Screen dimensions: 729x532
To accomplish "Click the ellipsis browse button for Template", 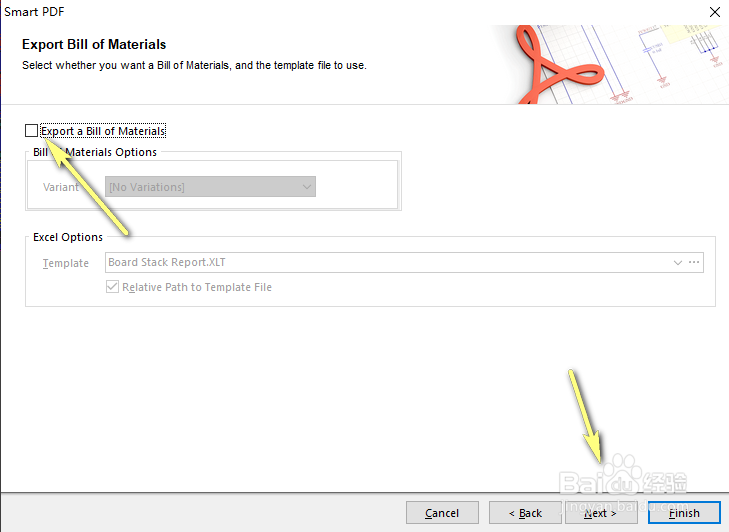I will [x=695, y=263].
